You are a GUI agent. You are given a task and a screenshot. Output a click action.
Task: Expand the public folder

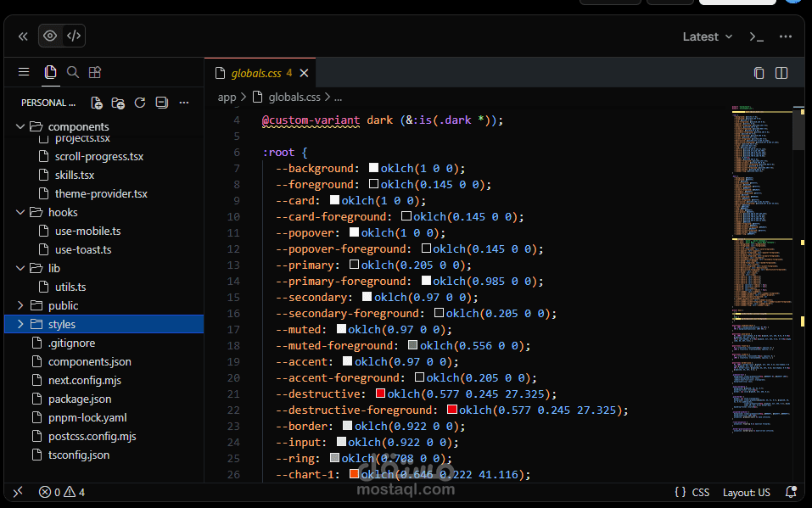[63, 305]
